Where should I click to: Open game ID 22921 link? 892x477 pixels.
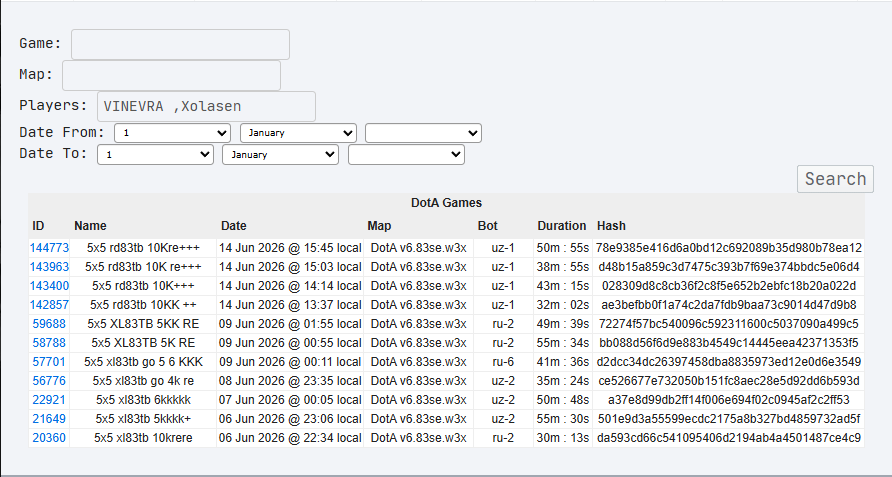(49, 400)
